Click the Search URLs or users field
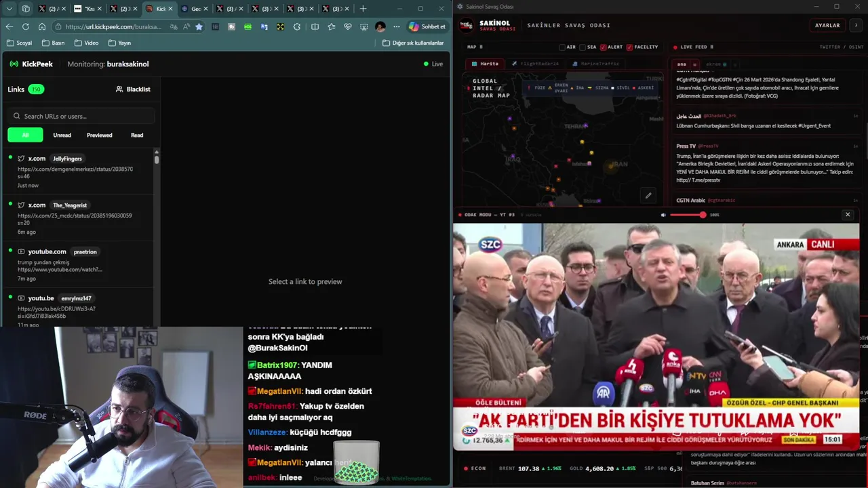This screenshot has height=488, width=868. [82, 116]
